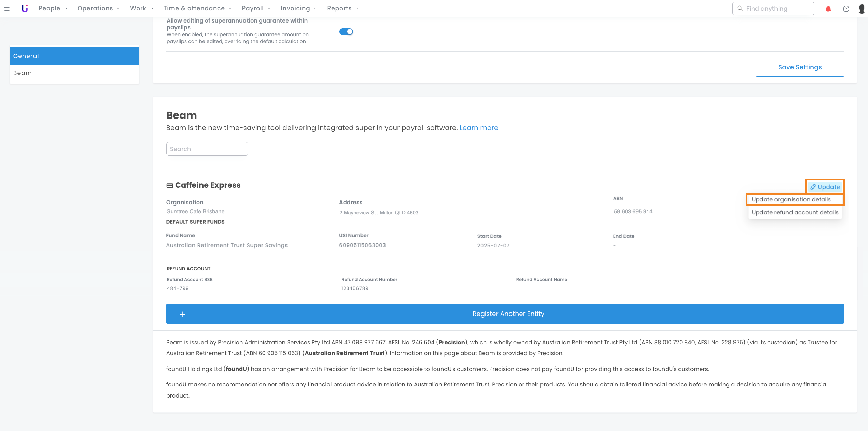
Task: Click the USI number 60905115063003
Action: 362,245
